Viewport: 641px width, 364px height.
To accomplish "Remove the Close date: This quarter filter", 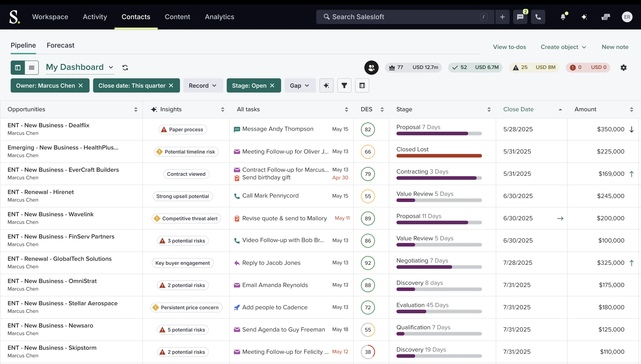I will click(x=171, y=85).
